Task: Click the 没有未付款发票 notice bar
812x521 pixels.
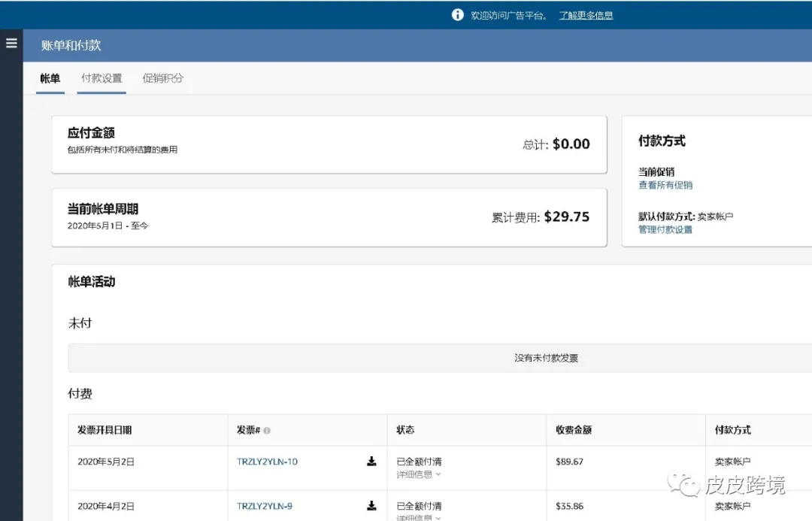Action: [546, 358]
